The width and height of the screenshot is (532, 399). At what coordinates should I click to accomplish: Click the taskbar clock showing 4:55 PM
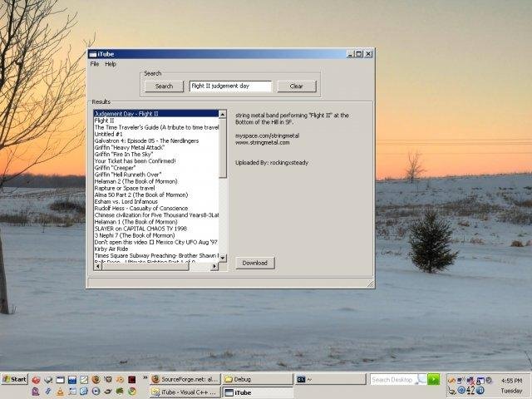511,381
